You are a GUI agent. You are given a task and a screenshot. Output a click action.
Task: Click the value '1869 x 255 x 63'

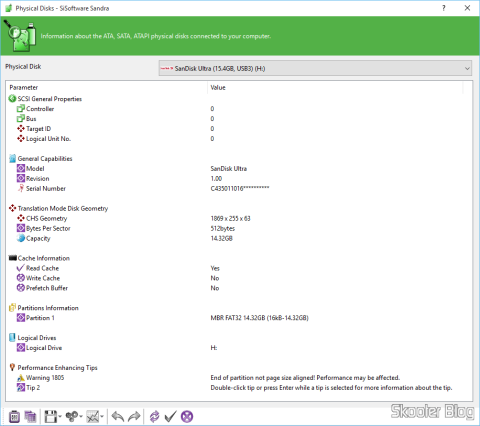(x=230, y=218)
